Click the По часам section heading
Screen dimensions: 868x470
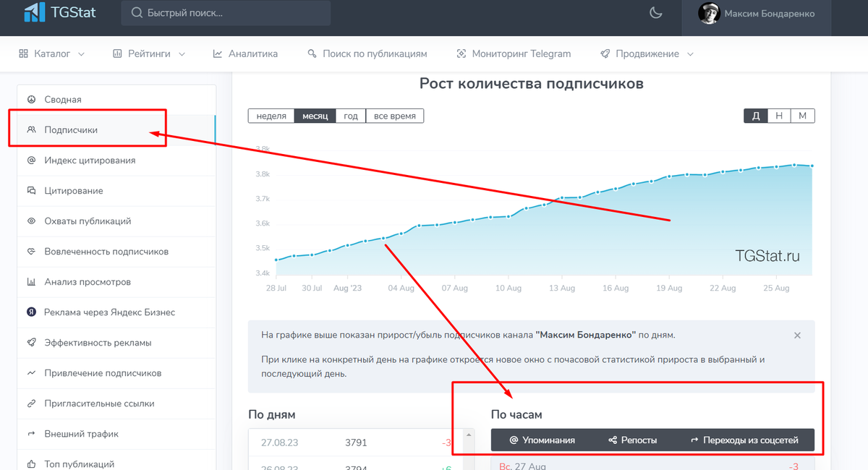tap(516, 415)
